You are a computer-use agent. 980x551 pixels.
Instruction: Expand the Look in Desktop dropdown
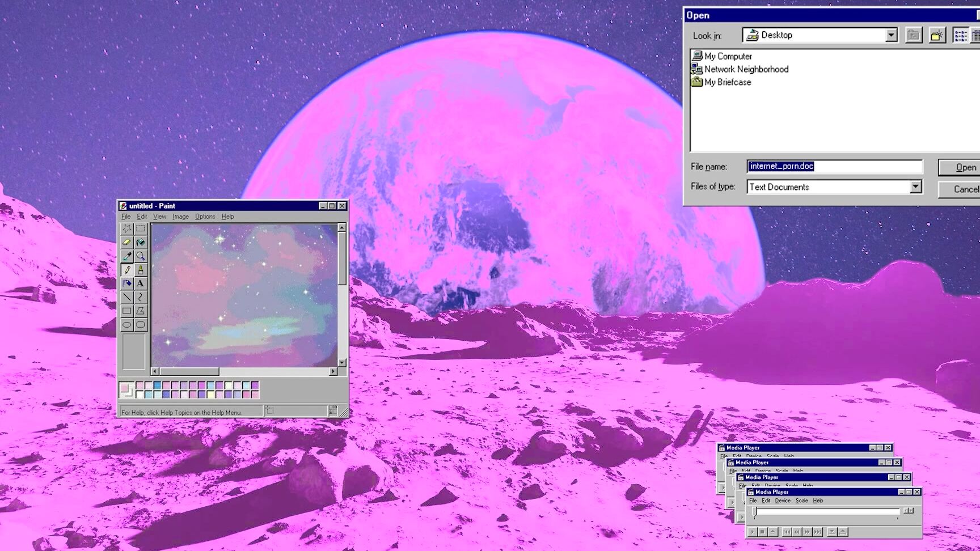891,35
